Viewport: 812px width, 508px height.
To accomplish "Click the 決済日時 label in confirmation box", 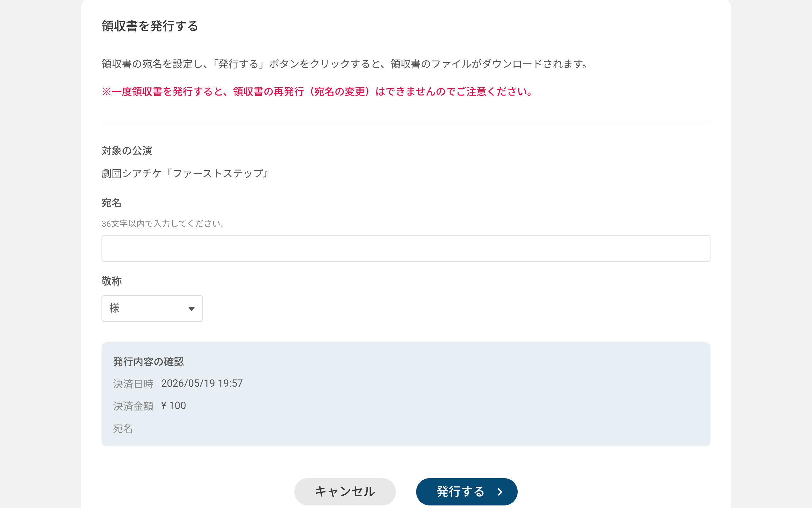I will (133, 384).
